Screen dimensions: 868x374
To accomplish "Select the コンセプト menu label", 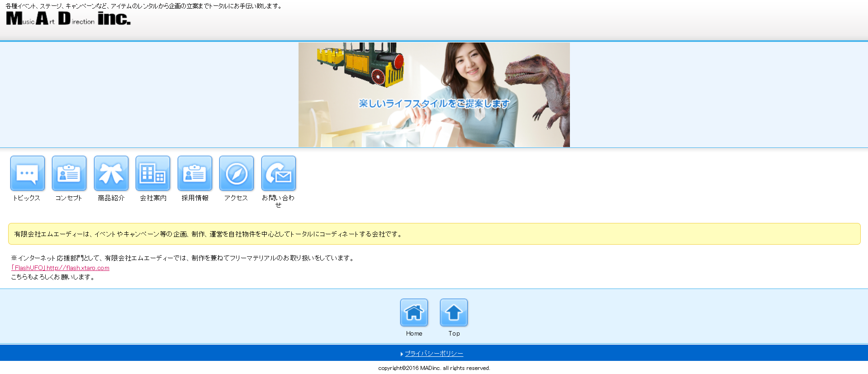I will [x=69, y=198].
